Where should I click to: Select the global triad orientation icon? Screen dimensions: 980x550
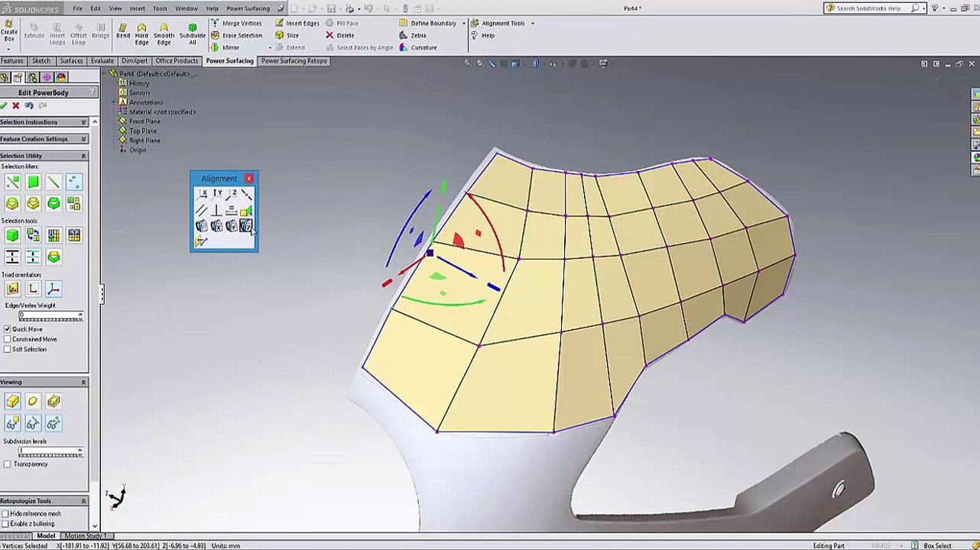coord(54,289)
